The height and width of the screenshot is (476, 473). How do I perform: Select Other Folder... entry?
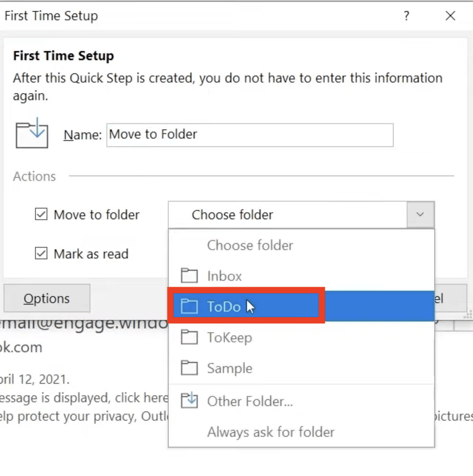point(302,401)
